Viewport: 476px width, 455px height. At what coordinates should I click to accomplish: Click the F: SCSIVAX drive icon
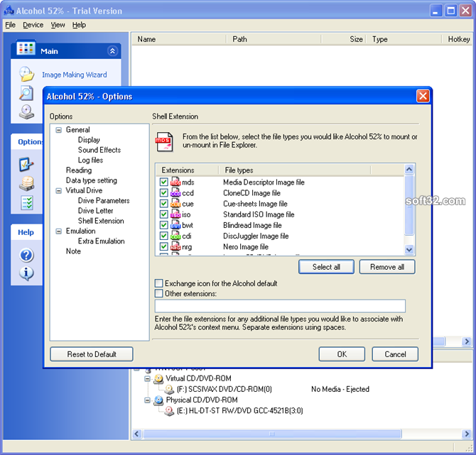coord(169,389)
